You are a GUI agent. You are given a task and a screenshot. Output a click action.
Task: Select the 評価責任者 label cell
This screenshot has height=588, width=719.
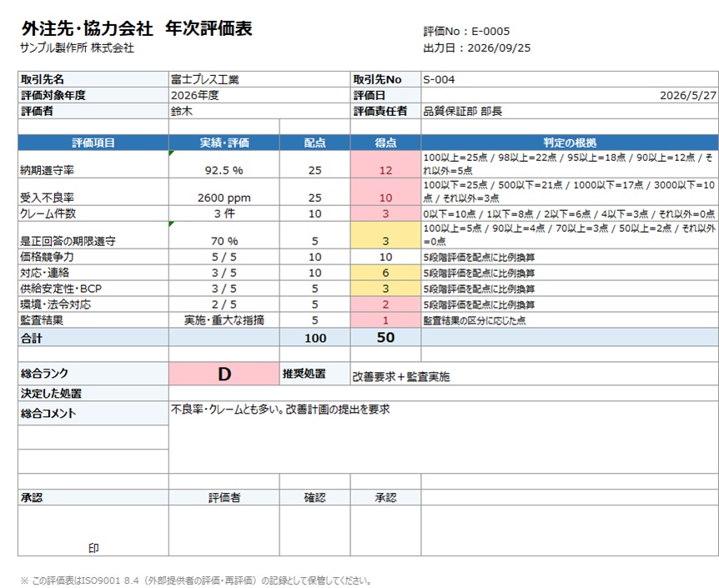pos(385,111)
